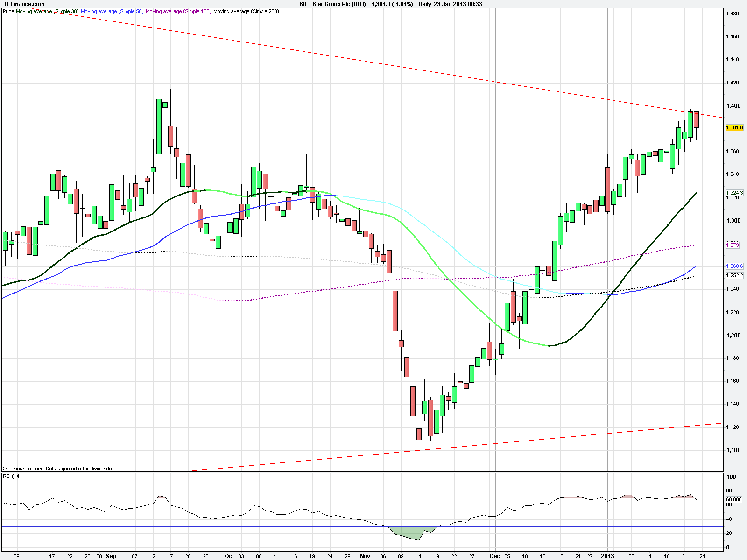This screenshot has width=747, height=560.
Task: Click the blue 1,260.6 moving average value tag
Action: coord(734,266)
